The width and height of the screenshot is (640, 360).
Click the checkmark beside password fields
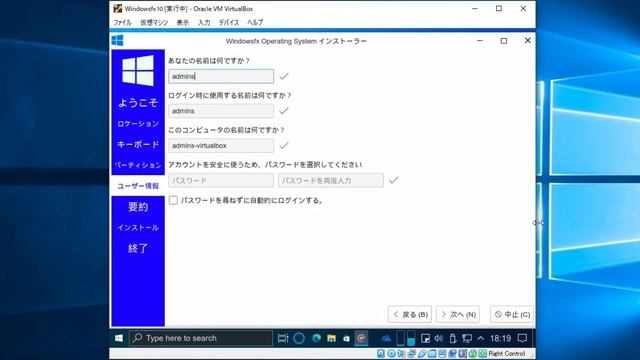click(x=393, y=180)
